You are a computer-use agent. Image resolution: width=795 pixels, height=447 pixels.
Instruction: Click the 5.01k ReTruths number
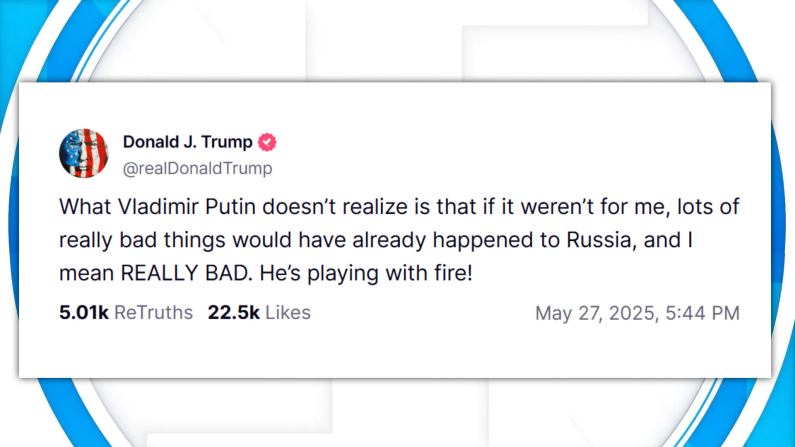tap(85, 313)
